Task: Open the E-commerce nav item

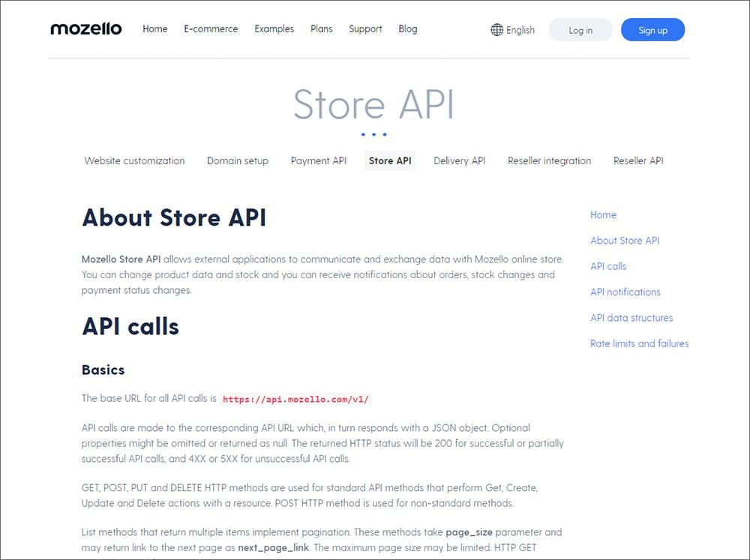Action: [x=211, y=28]
